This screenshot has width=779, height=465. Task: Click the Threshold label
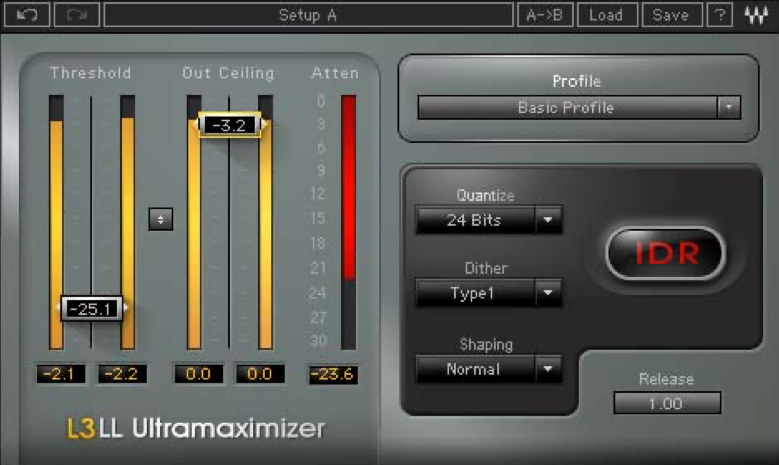coord(91,73)
